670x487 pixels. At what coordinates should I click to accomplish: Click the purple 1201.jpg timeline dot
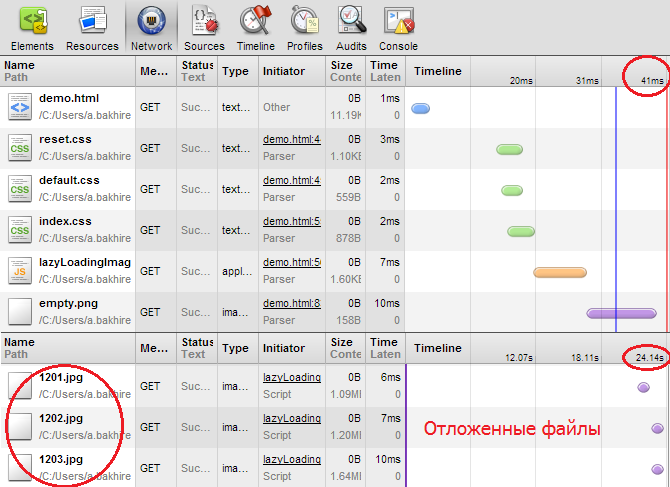[x=644, y=387]
